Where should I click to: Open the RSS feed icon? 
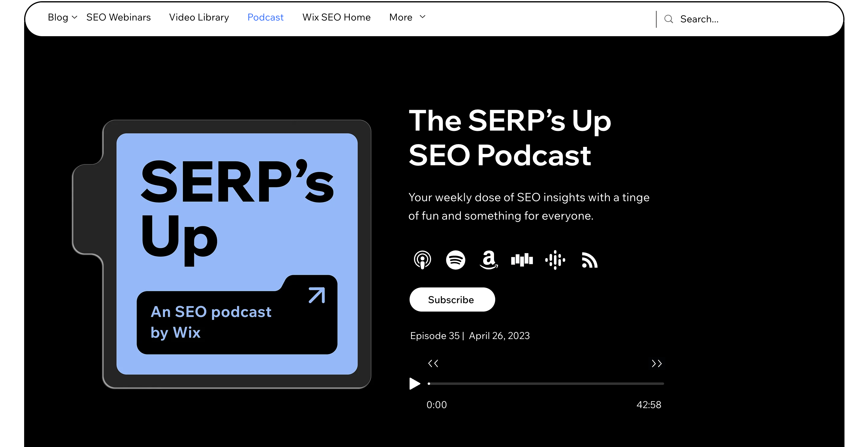click(x=589, y=260)
